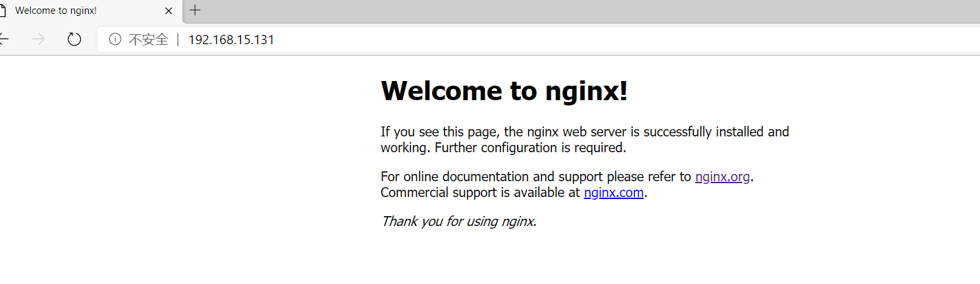The width and height of the screenshot is (980, 284).
Task: Reload the current page
Action: click(74, 40)
